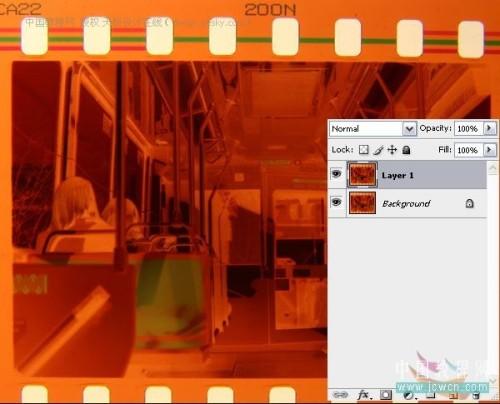Select the Layer 1 name
Viewport: 500px width, 404px height.
(398, 175)
